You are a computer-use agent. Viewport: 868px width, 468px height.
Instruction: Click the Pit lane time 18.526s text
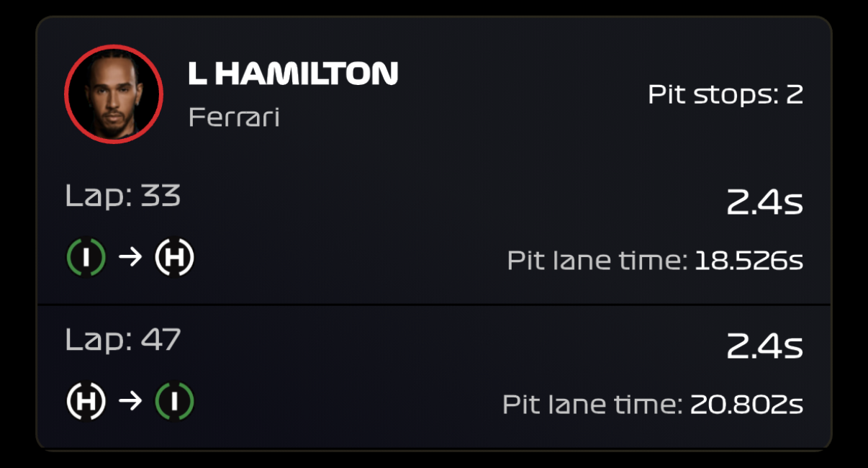(x=655, y=260)
